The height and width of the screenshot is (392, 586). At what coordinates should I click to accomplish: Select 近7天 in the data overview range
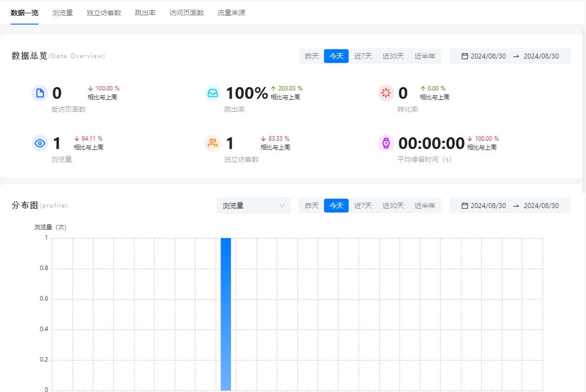363,56
